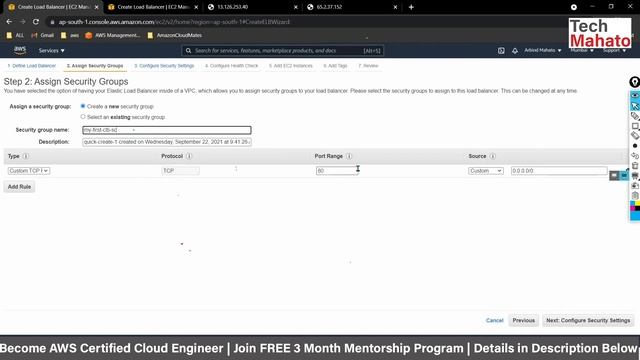
Task: Click the lightbulb icon atop annotation toolbar
Action: click(x=634, y=82)
